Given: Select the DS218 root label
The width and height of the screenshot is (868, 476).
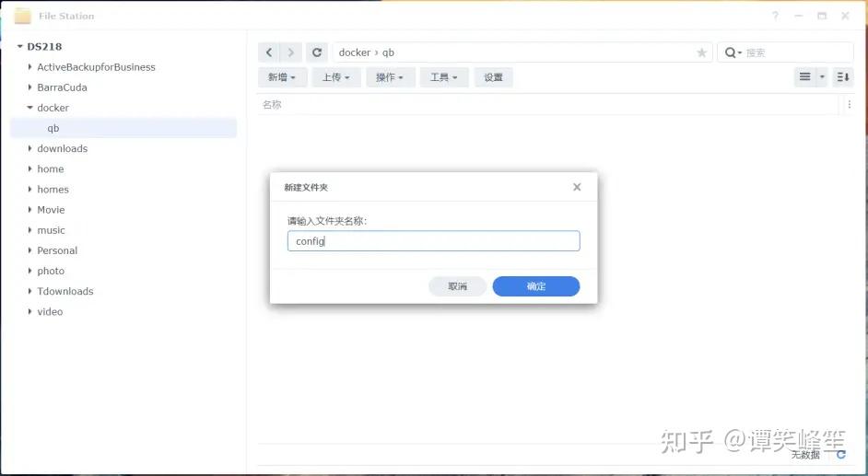Looking at the screenshot, I should [x=44, y=47].
